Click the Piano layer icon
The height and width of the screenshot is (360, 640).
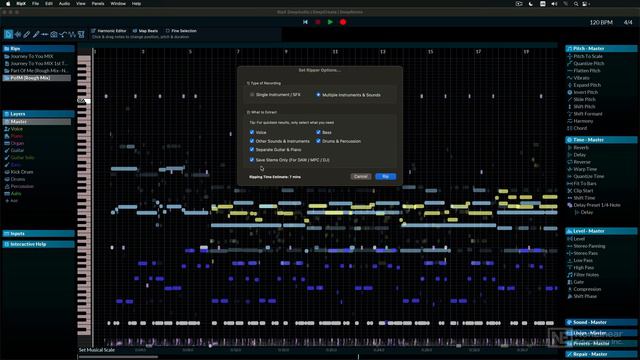[7, 136]
